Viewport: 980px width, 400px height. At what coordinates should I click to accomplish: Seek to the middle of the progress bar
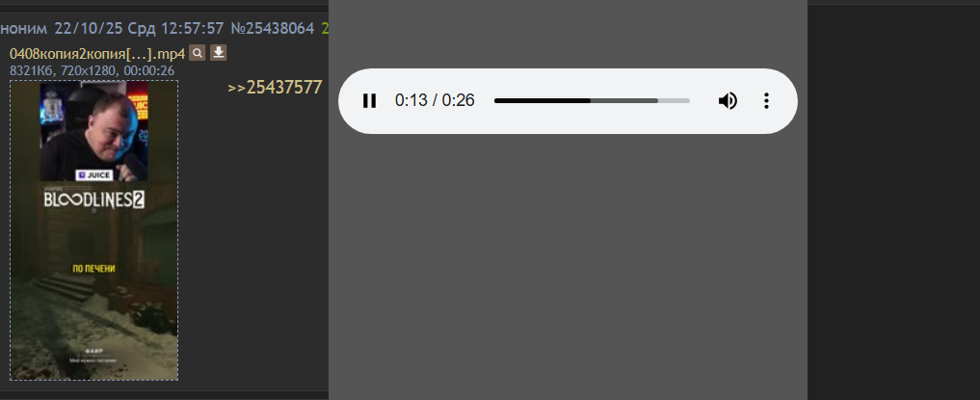pos(592,100)
